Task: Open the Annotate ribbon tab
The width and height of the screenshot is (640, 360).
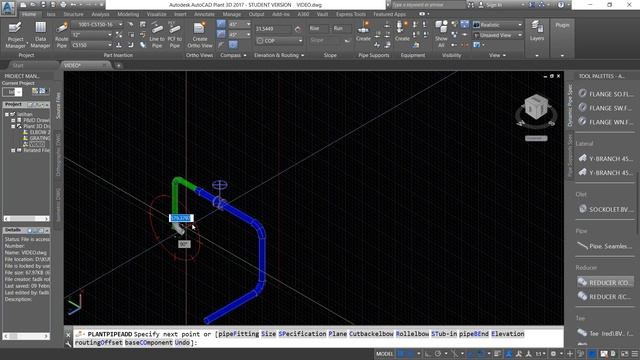Action: pos(204,14)
